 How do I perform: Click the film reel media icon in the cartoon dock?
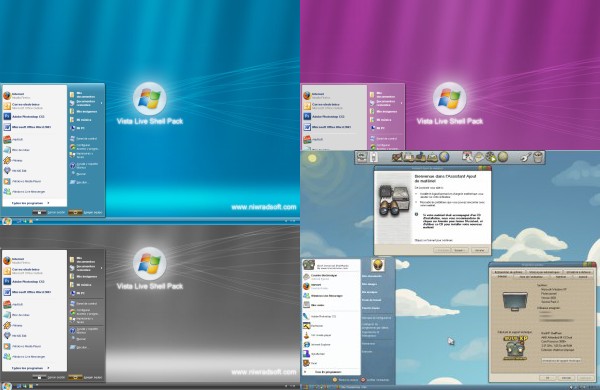pos(491,157)
